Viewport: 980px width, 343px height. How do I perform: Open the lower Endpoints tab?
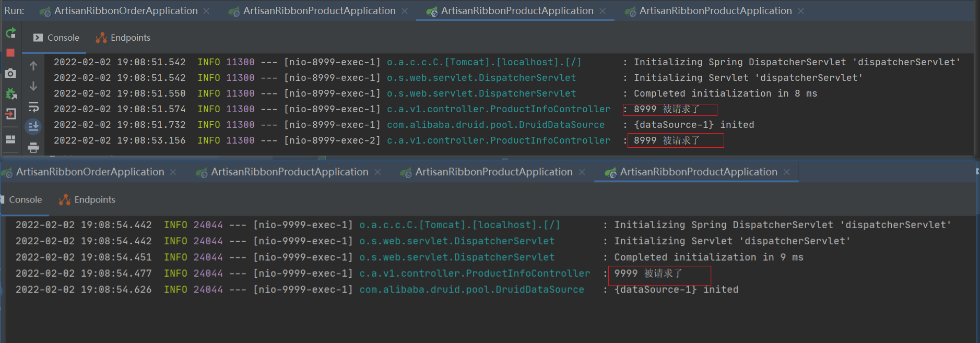tap(87, 199)
